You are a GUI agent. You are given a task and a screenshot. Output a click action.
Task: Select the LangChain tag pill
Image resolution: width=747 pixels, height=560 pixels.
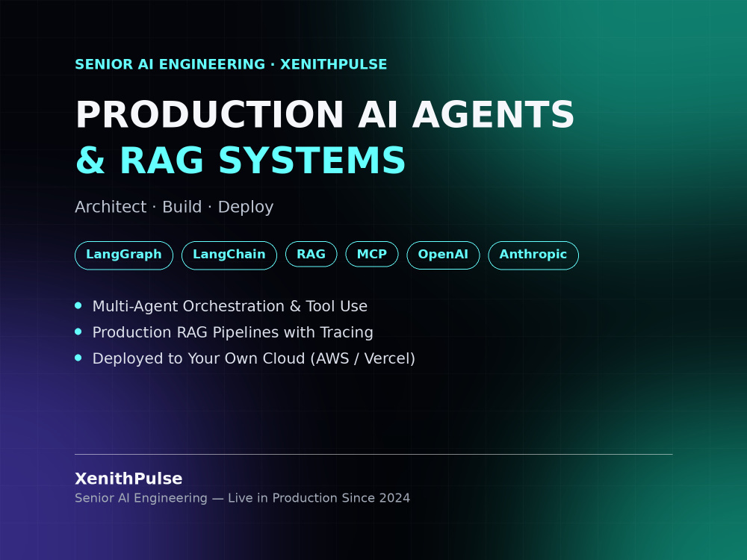[x=229, y=255]
